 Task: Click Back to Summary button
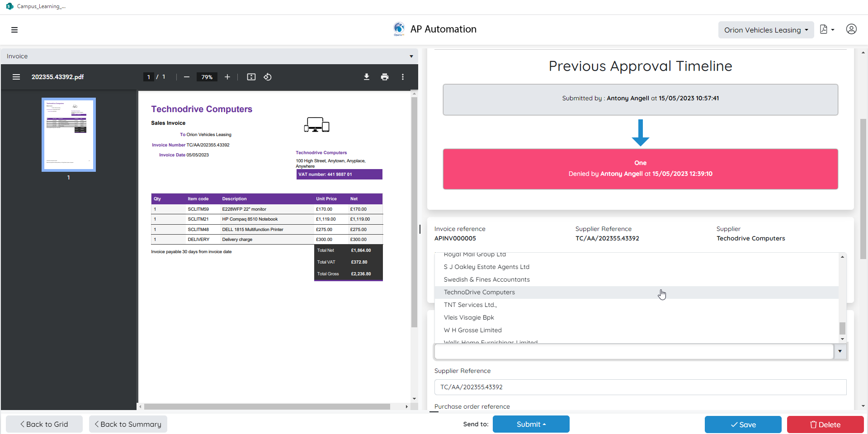(x=128, y=424)
